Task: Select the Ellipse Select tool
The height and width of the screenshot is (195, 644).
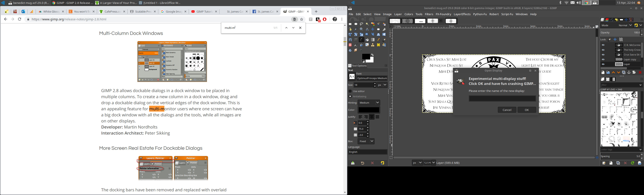Action: [x=356, y=24]
